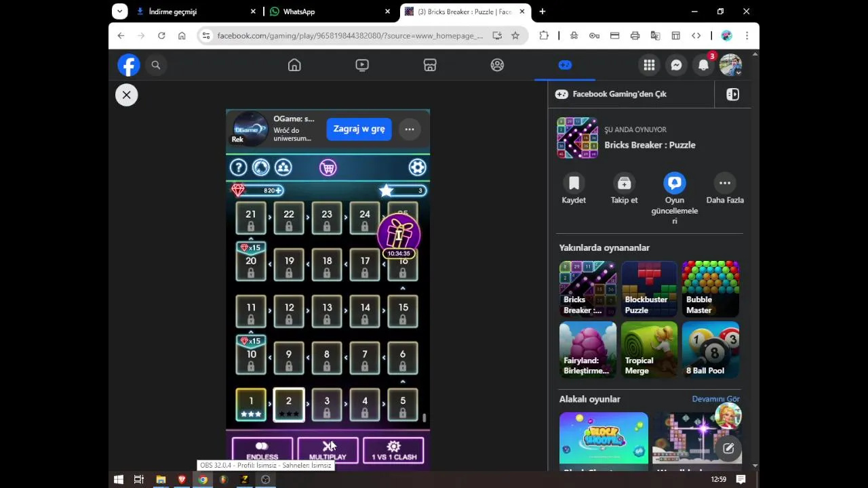Open new browser tab plus button
This screenshot has width=868, height=488.
[x=542, y=12]
